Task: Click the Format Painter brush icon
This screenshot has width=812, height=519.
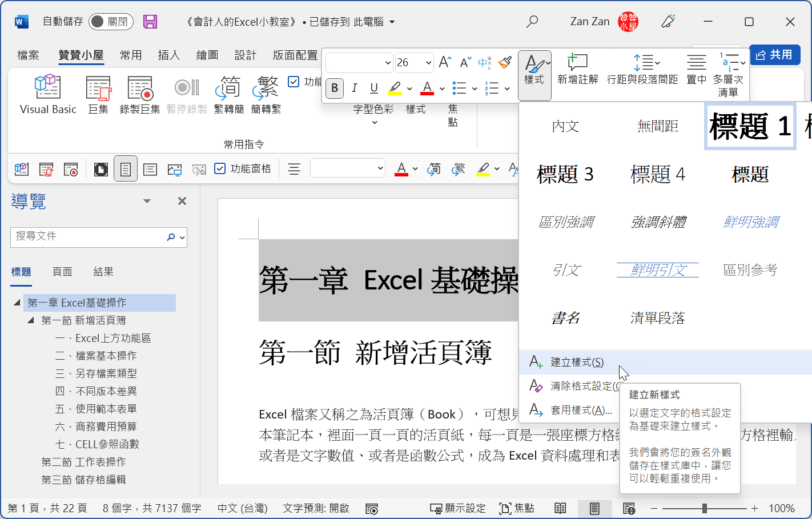Action: tap(505, 62)
